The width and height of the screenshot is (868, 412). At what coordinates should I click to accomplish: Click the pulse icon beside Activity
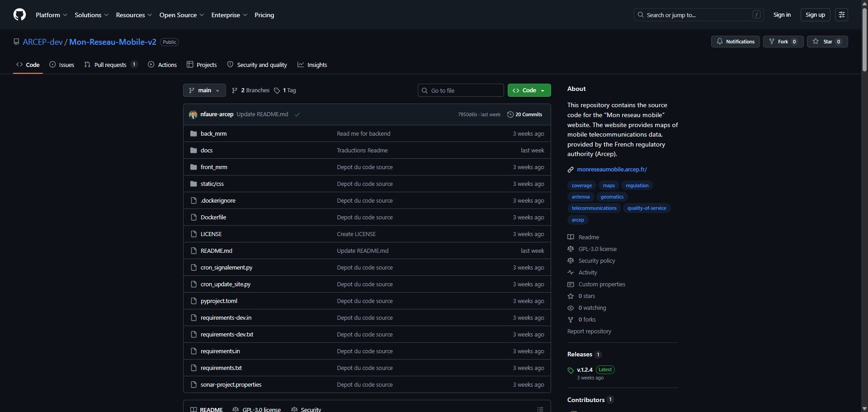[x=571, y=272]
